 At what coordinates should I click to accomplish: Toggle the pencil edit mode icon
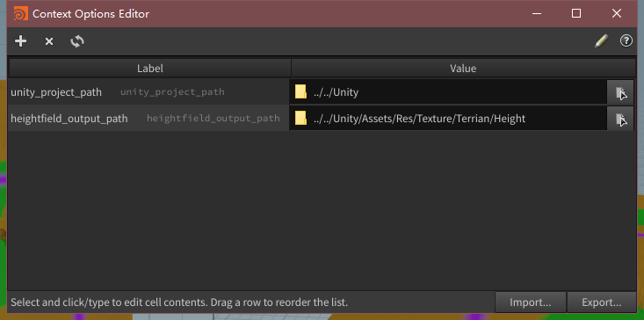pyautogui.click(x=601, y=41)
